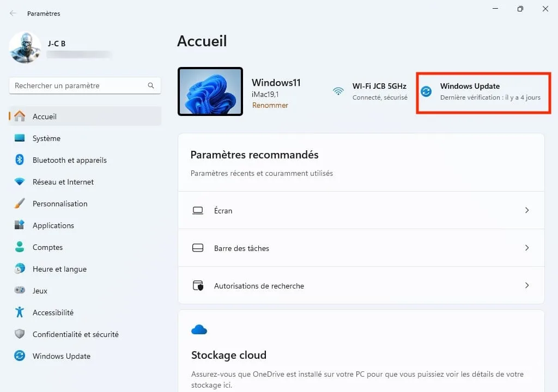Click the Applications icon in sidebar
The width and height of the screenshot is (558, 392).
click(20, 225)
